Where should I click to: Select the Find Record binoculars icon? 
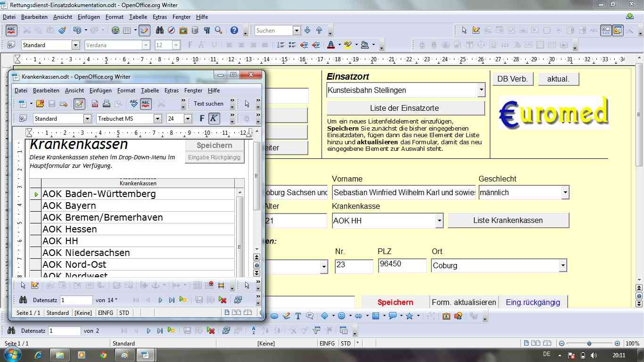click(x=23, y=300)
